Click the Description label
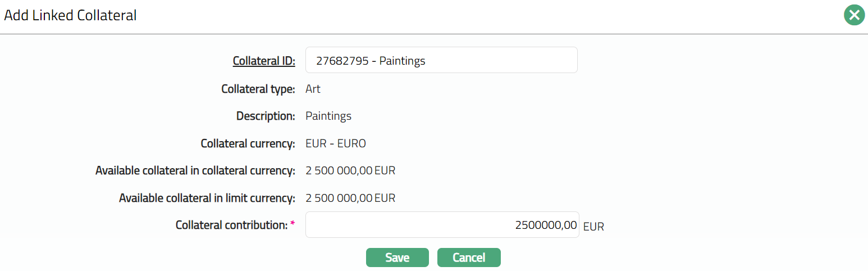Image resolution: width=868 pixels, height=271 pixels. [x=266, y=116]
